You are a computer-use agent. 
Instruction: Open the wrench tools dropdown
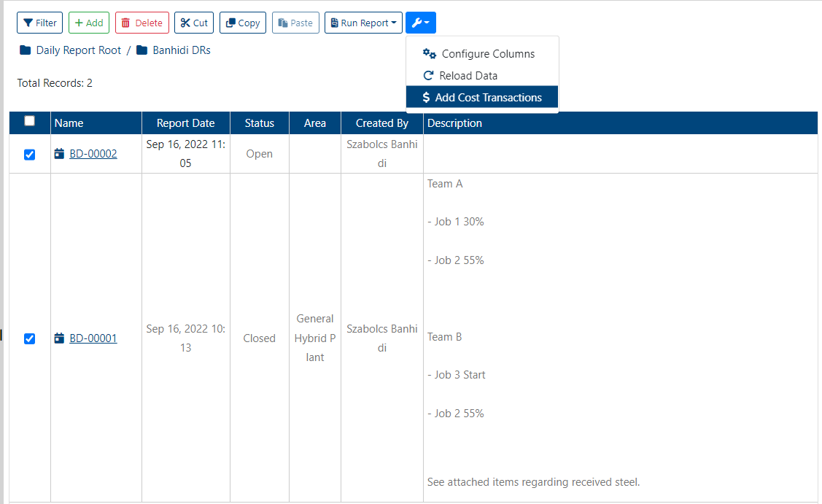coord(420,23)
